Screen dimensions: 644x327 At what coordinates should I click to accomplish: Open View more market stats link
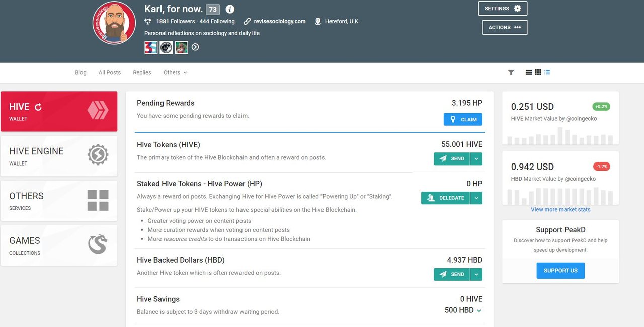560,210
